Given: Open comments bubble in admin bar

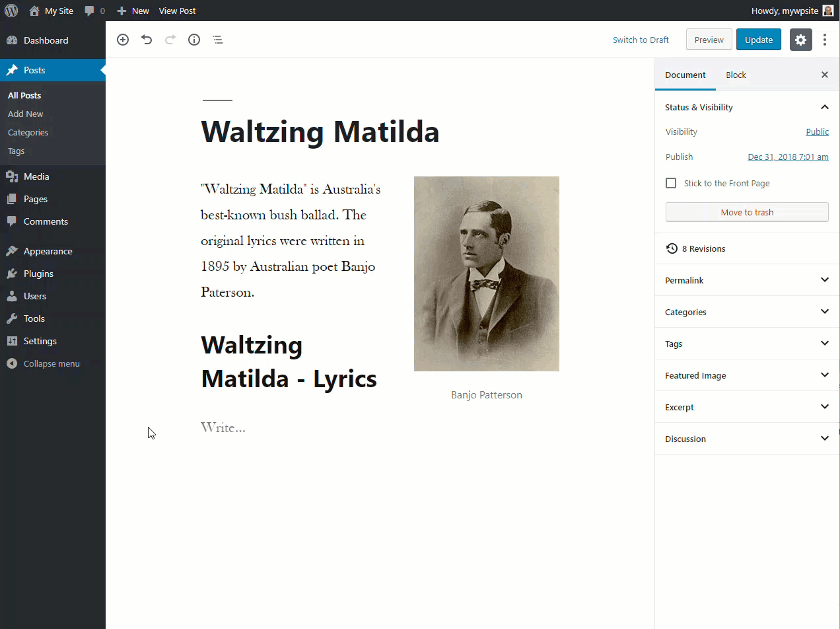Looking at the screenshot, I should pyautogui.click(x=94, y=11).
